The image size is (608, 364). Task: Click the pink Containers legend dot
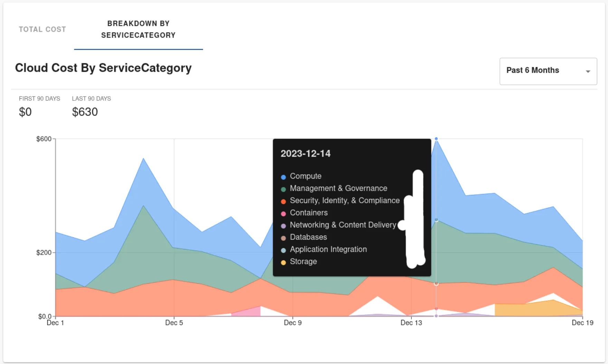coord(283,214)
